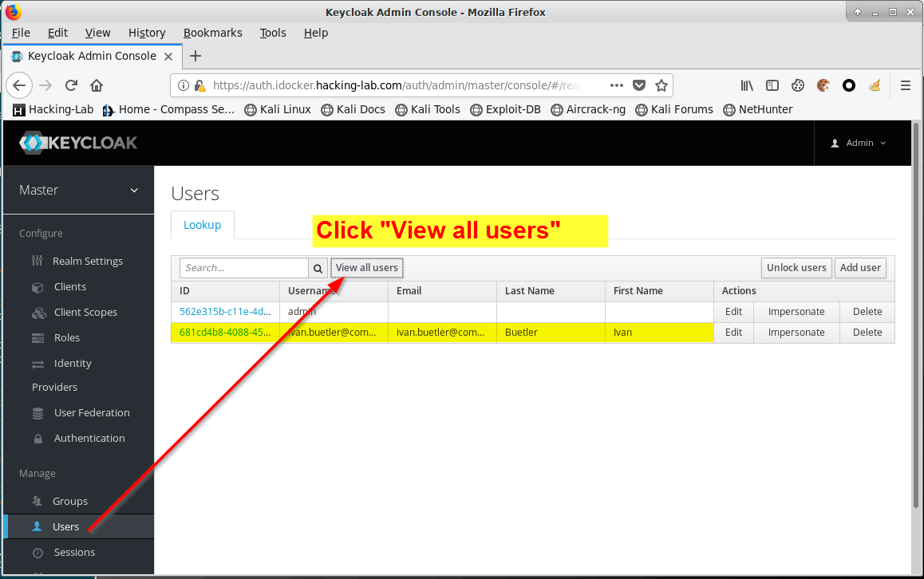924x579 pixels.
Task: Open site information icon in the address bar
Action: (x=184, y=85)
